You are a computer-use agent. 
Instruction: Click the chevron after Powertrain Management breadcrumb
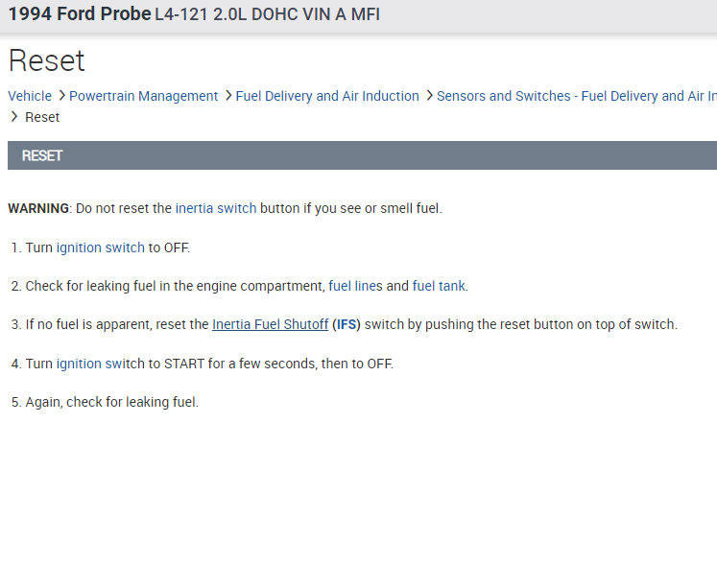[x=227, y=96]
